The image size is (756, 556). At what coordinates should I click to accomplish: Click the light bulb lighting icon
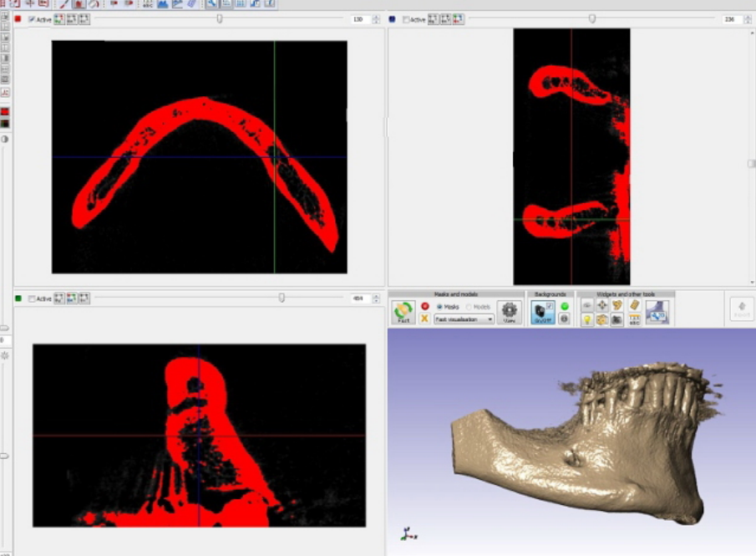click(586, 319)
